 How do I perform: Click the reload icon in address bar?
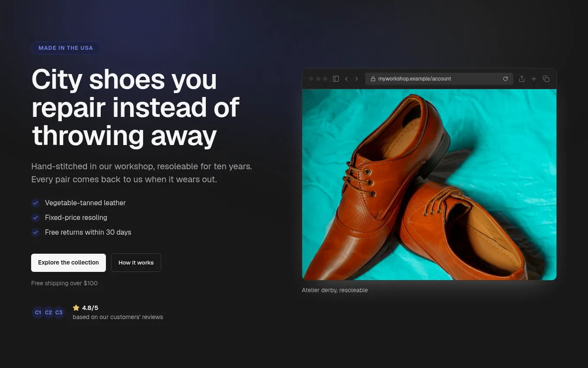(x=505, y=79)
